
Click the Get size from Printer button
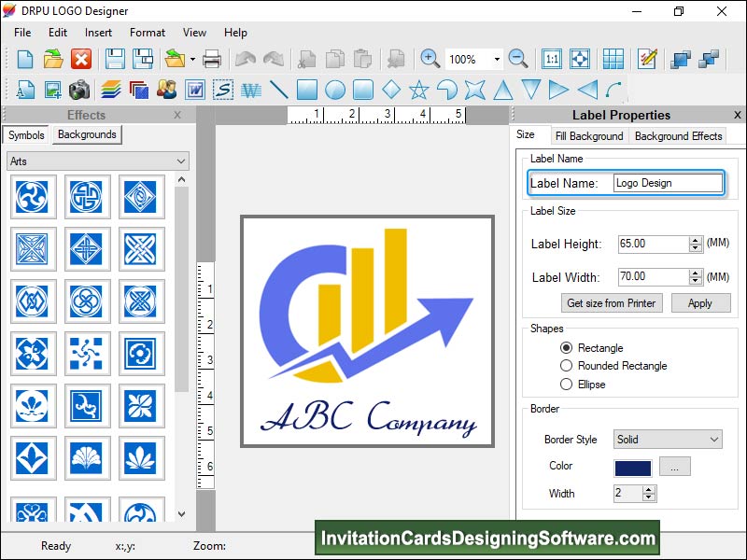coord(612,303)
